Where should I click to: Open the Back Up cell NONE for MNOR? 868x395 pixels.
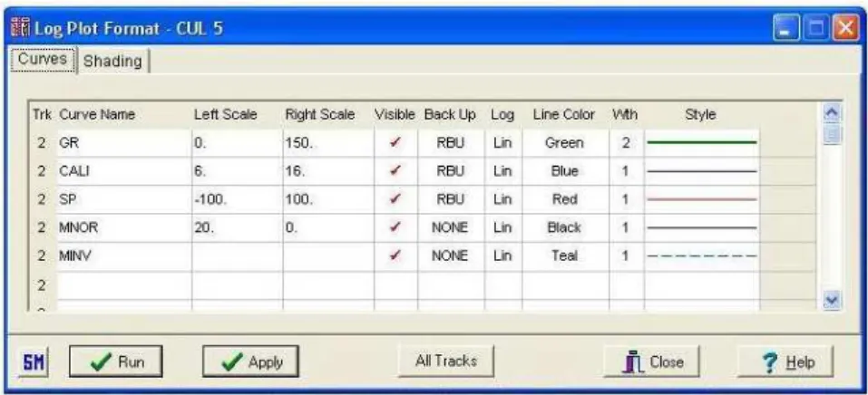tap(451, 227)
